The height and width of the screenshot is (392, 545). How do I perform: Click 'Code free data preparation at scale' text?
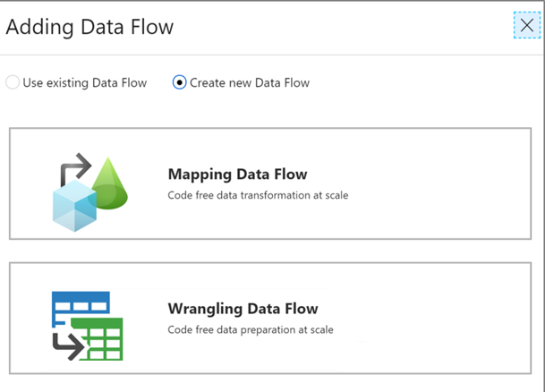(251, 330)
